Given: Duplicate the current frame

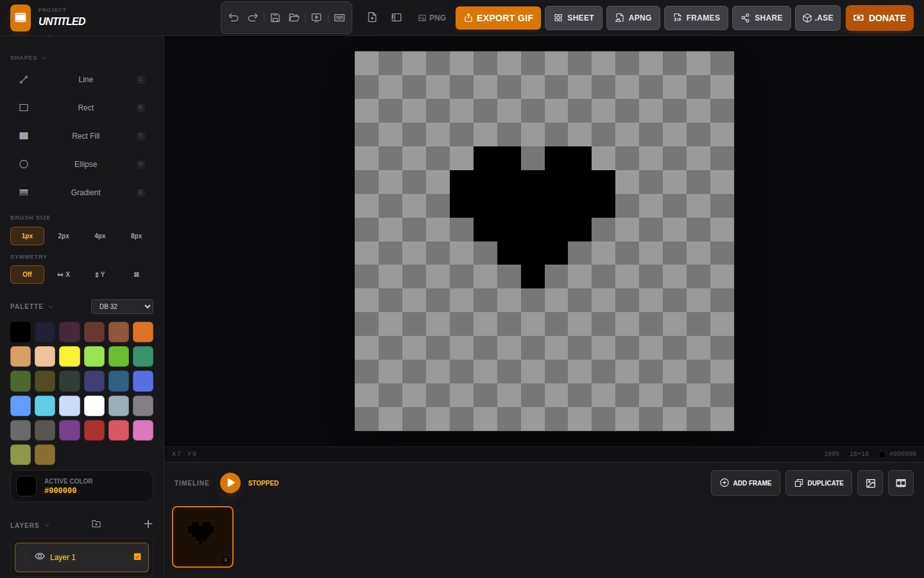Looking at the screenshot, I should click(x=819, y=483).
